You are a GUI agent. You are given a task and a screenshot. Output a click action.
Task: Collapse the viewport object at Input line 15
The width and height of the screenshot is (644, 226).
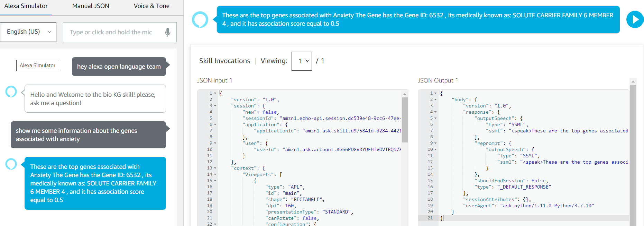pyautogui.click(x=215, y=181)
